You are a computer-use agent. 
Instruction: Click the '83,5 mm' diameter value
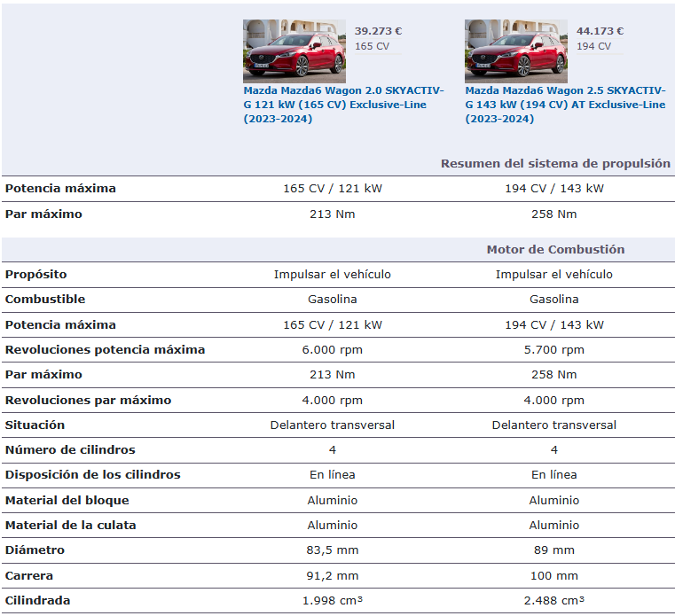point(333,550)
